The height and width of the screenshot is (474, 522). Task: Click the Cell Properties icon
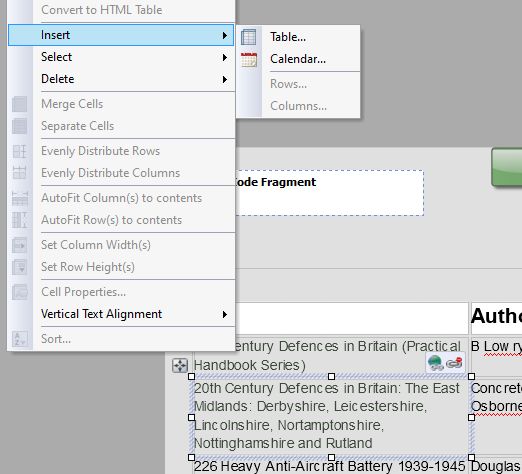[20, 292]
